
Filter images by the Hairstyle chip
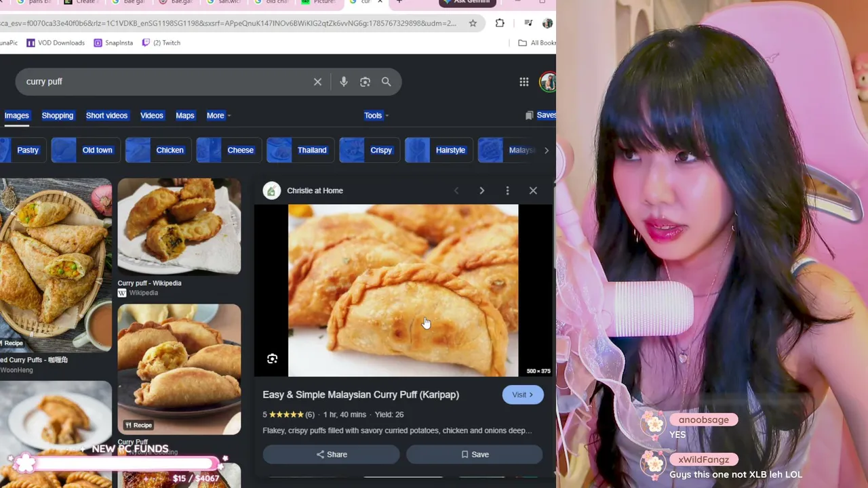tap(439, 150)
